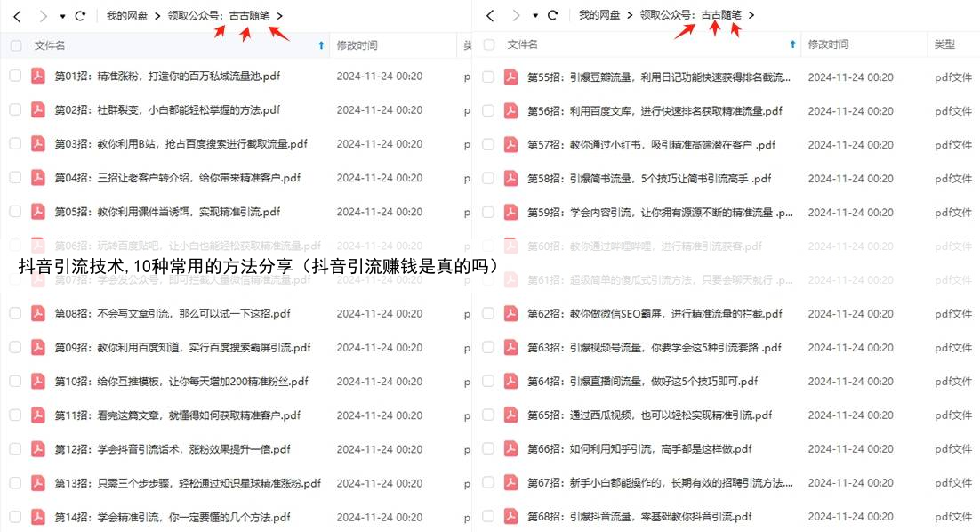Click the PDF icon next to 第55招 file
980x532 pixels.
(510, 77)
